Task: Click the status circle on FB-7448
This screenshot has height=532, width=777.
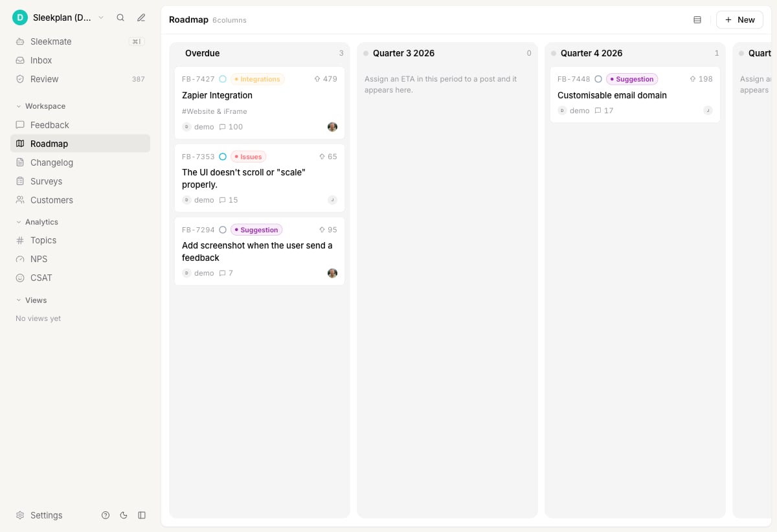Action: click(598, 79)
